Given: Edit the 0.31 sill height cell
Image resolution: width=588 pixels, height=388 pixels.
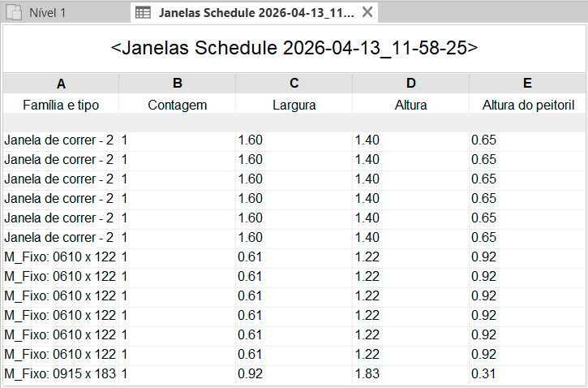Looking at the screenshot, I should [x=528, y=374].
